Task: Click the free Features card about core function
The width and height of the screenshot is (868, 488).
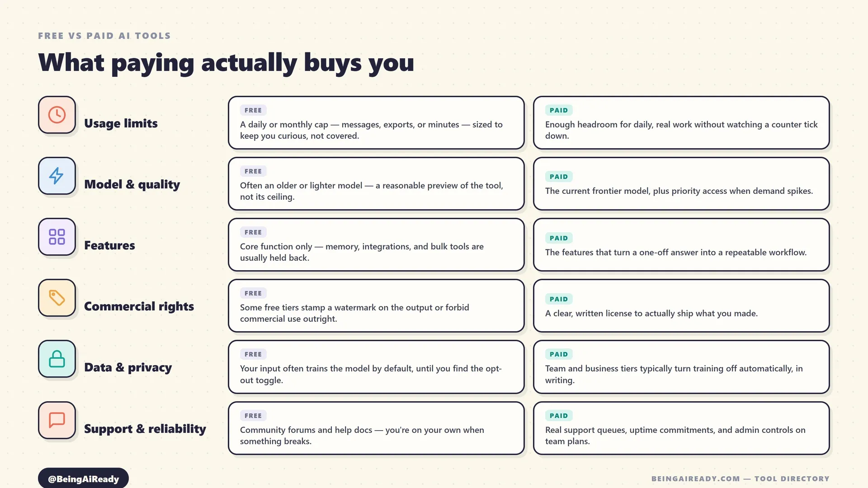Action: (376, 245)
